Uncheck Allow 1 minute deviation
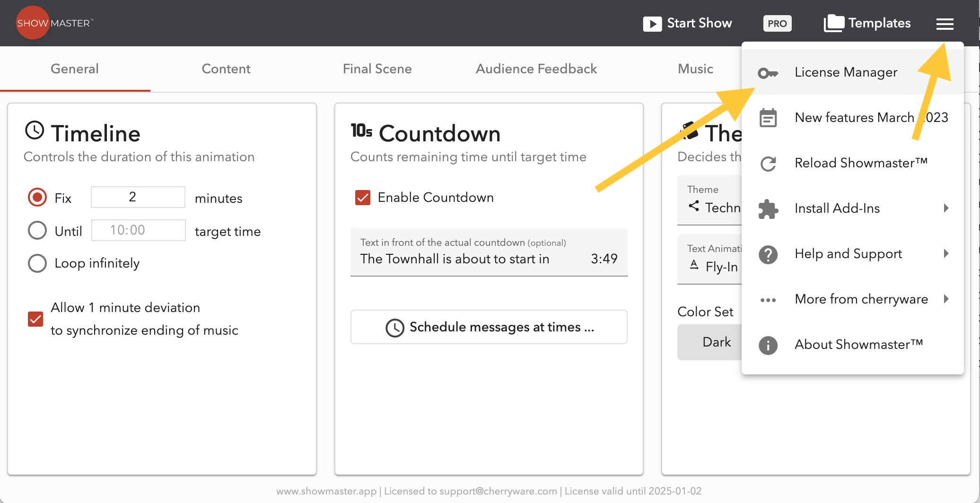The image size is (980, 503). point(35,319)
